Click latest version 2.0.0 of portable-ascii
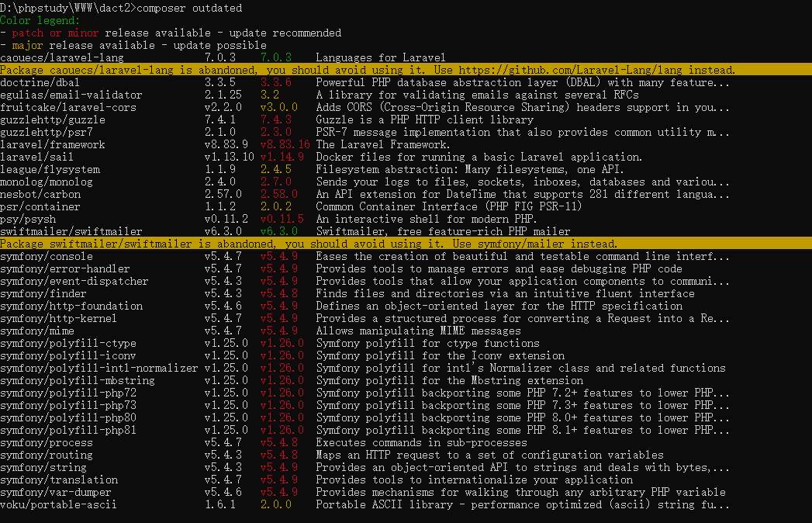Image resolution: width=812 pixels, height=523 pixels. (276, 505)
